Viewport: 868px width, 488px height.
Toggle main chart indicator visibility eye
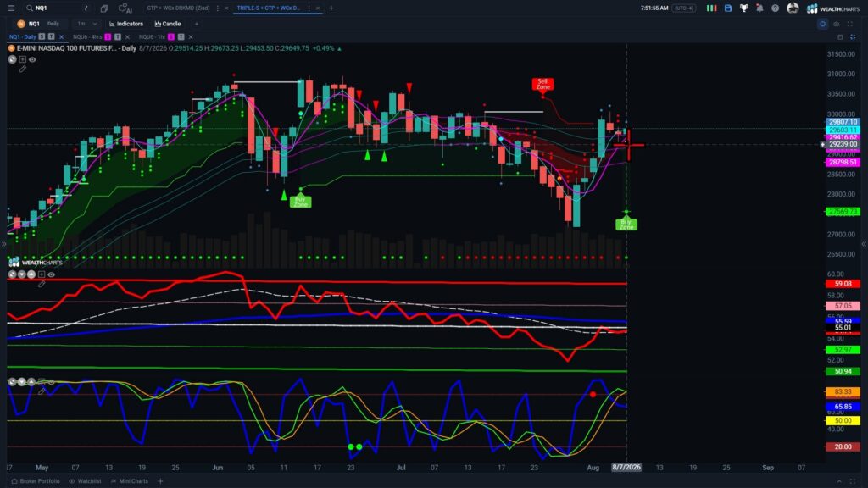click(32, 60)
